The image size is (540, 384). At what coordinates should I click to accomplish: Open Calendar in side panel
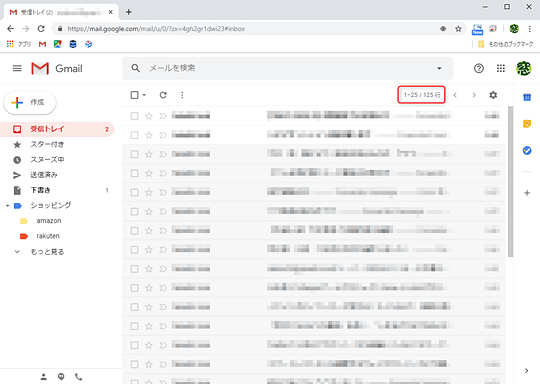(527, 97)
